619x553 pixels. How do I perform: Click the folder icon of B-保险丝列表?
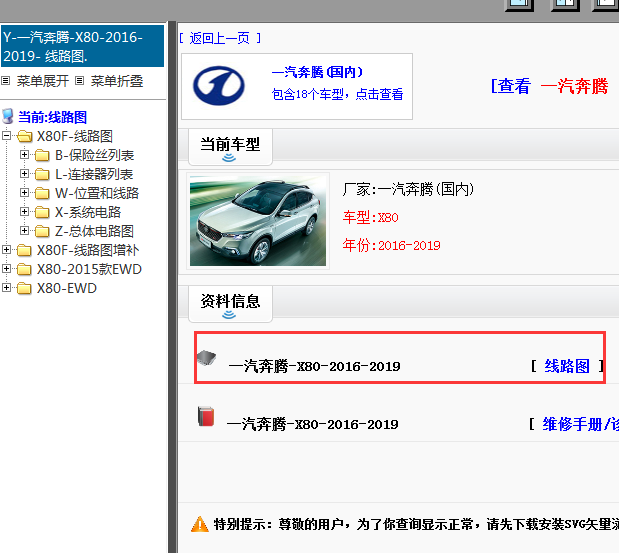42,156
